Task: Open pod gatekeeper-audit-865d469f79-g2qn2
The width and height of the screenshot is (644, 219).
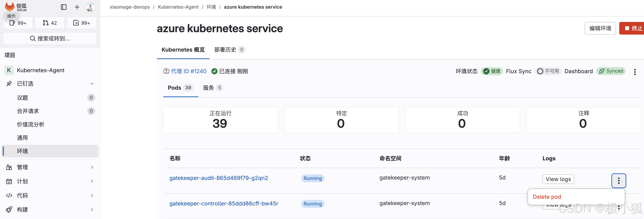Action: point(219,178)
